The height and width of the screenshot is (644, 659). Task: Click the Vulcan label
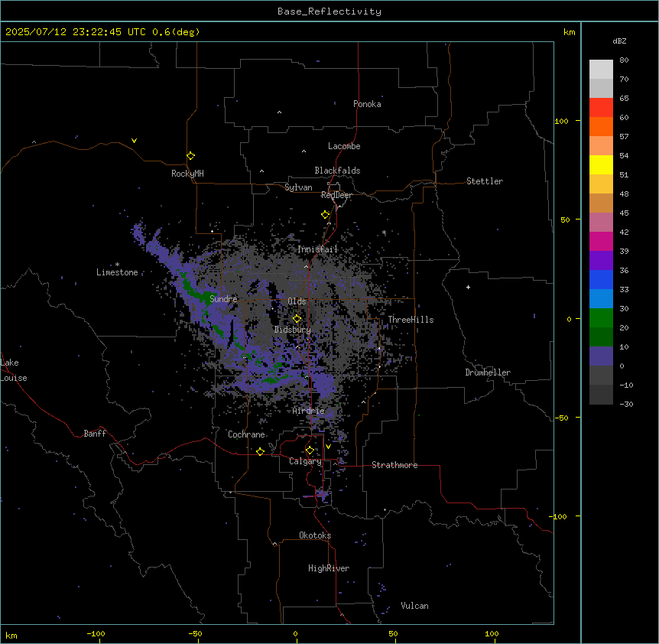[415, 606]
